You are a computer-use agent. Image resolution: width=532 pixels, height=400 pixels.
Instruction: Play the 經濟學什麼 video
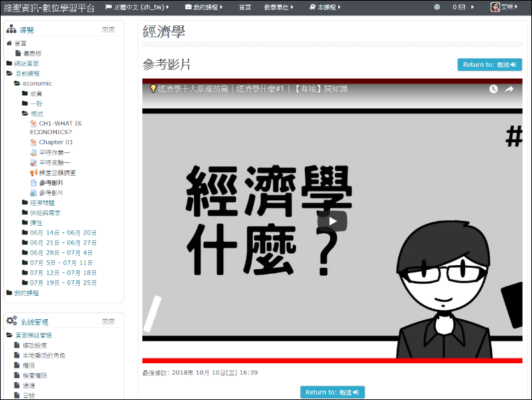pyautogui.click(x=332, y=221)
